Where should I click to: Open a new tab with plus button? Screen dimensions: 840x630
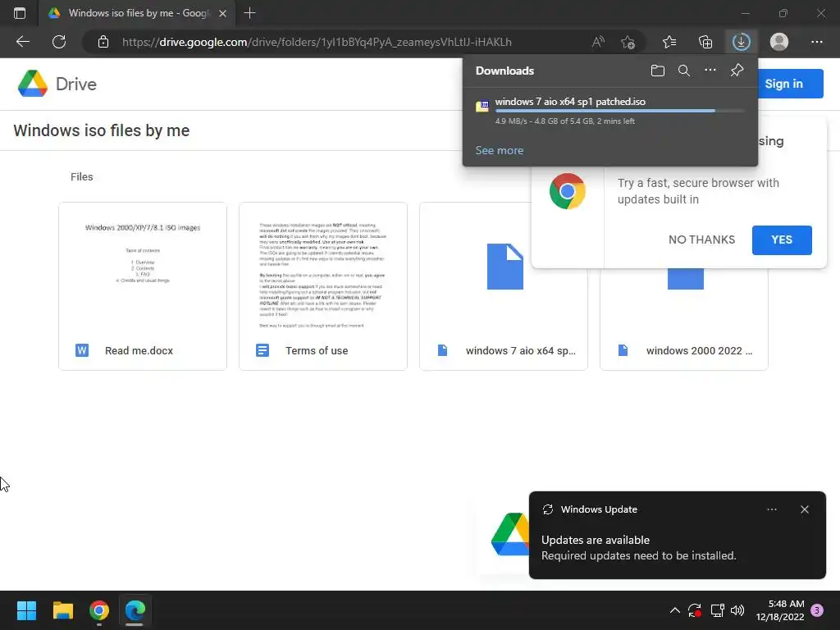coord(249,13)
